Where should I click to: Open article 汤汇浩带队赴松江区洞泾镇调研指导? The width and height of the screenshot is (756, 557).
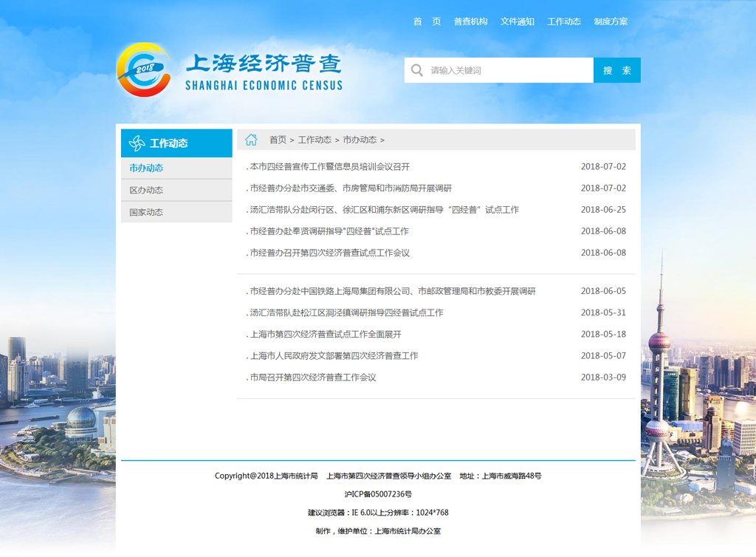coord(347,312)
